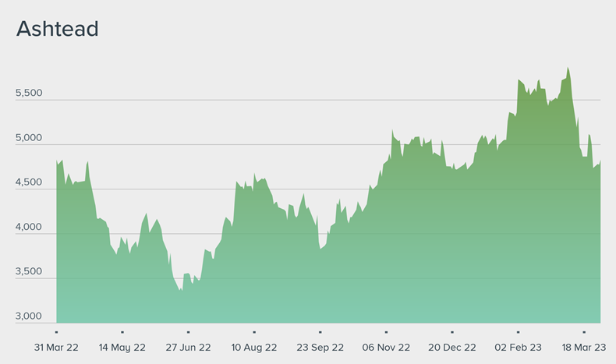The width and height of the screenshot is (616, 364).
Task: Click the 10 Aug 22 date label
Action: click(254, 347)
